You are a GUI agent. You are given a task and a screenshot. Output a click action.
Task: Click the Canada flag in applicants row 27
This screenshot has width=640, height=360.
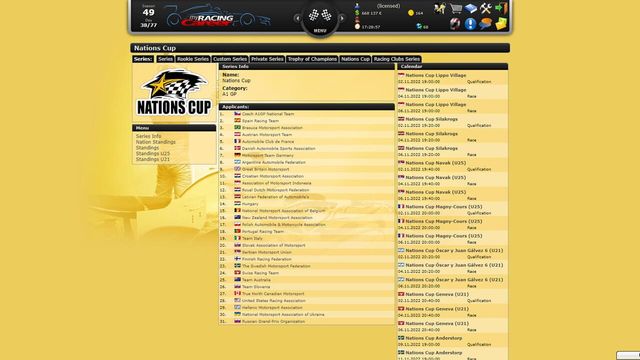[237, 293]
